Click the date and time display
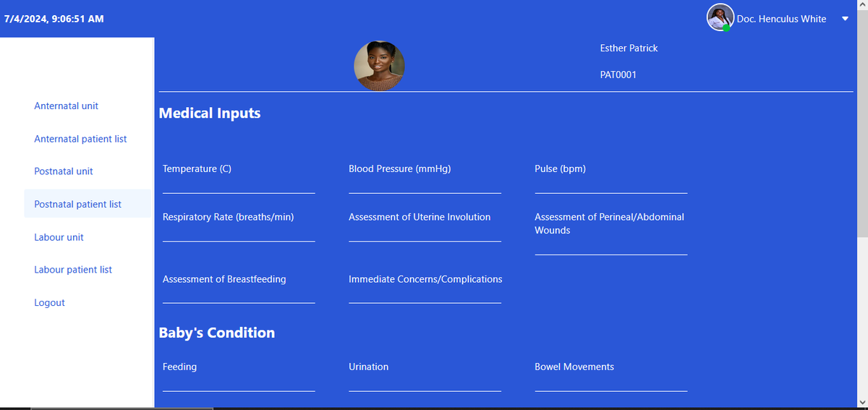868x410 pixels. point(54,19)
